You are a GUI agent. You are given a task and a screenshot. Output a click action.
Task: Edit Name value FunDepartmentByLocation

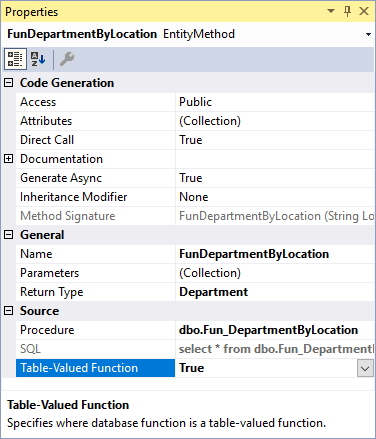254,254
